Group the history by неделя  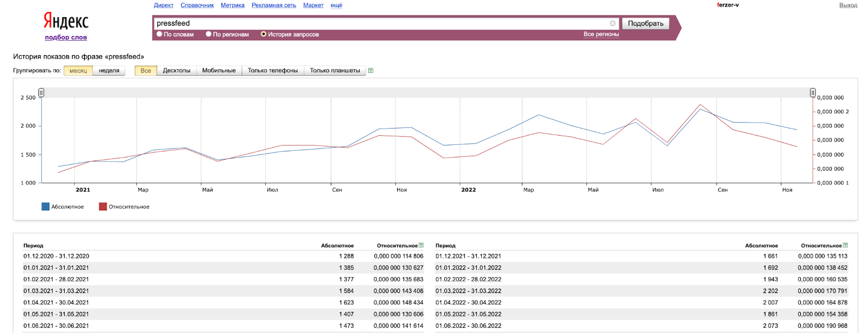coord(109,71)
